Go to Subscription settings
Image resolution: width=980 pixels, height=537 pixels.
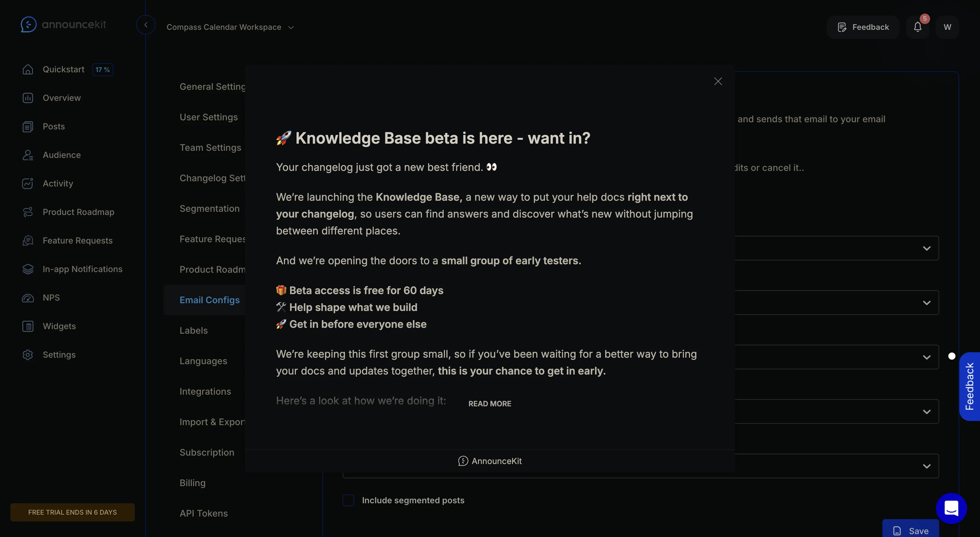click(x=206, y=452)
